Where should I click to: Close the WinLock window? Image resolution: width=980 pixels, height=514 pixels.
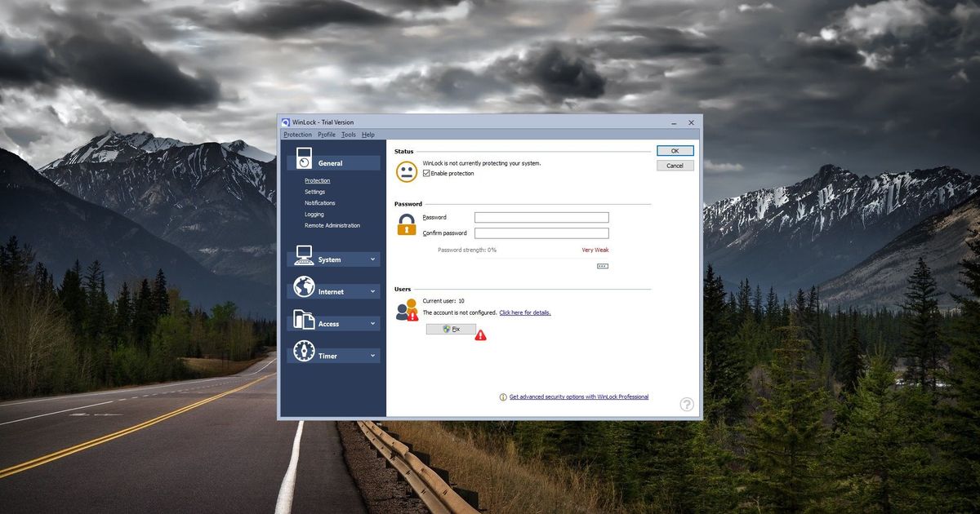click(x=691, y=122)
